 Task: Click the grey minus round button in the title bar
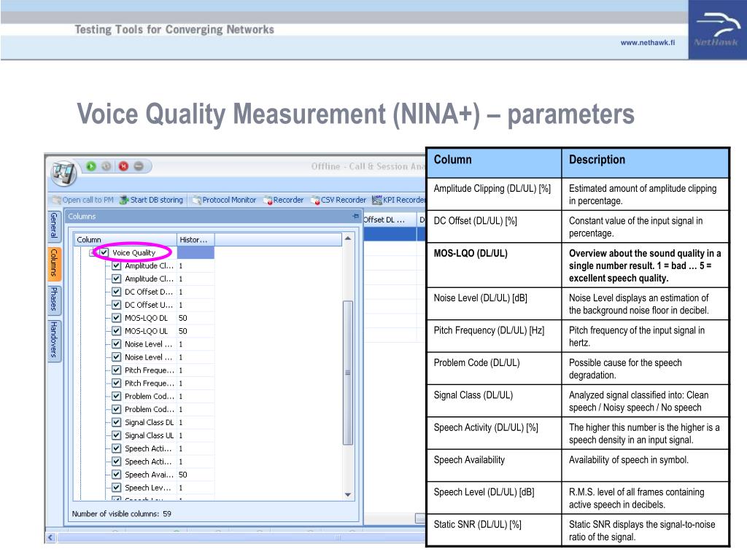(139, 166)
